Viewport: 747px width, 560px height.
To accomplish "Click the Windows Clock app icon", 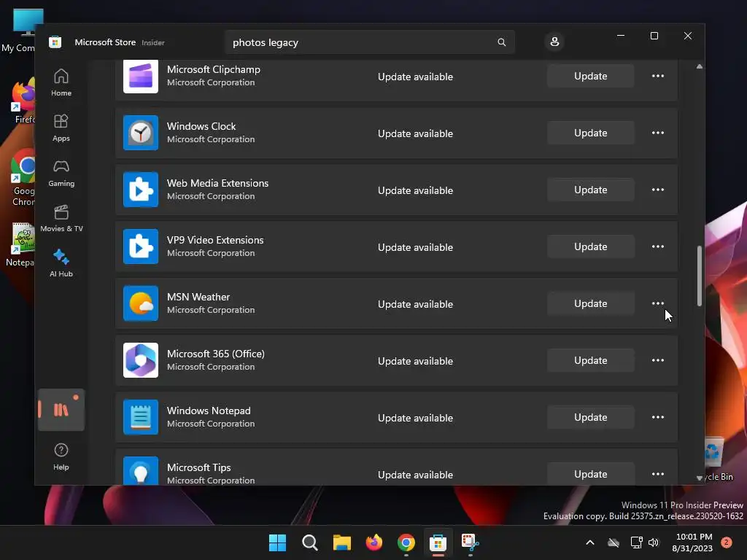I will tap(141, 133).
